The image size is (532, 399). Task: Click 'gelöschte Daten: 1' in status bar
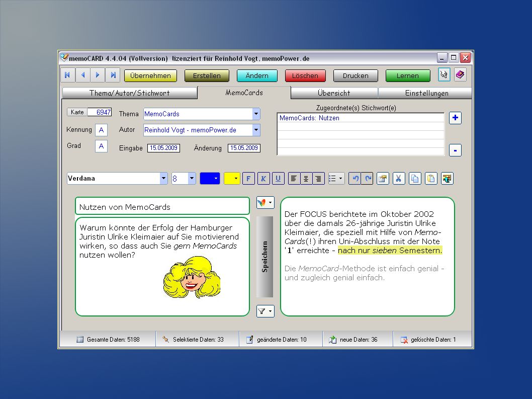click(433, 340)
